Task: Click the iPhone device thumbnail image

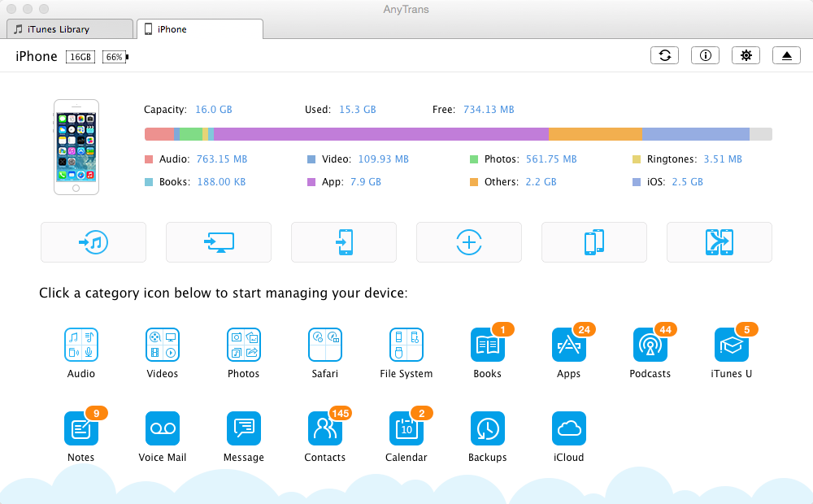Action: (x=76, y=147)
